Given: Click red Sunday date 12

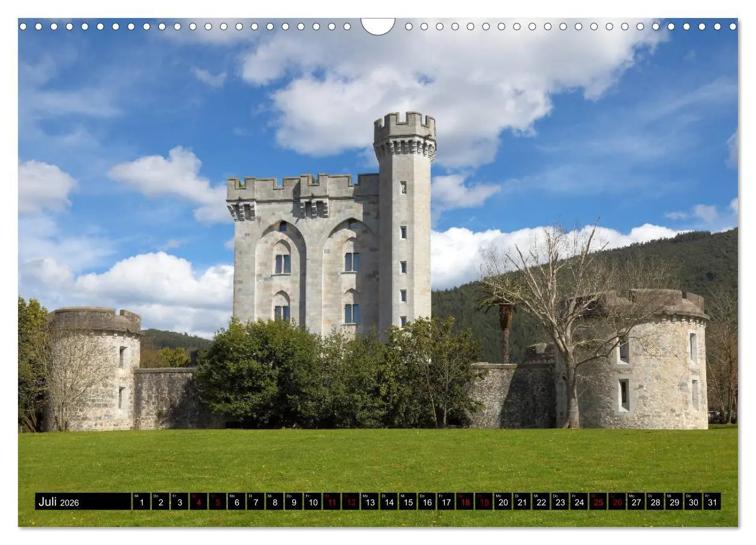Looking at the screenshot, I should (x=351, y=502).
